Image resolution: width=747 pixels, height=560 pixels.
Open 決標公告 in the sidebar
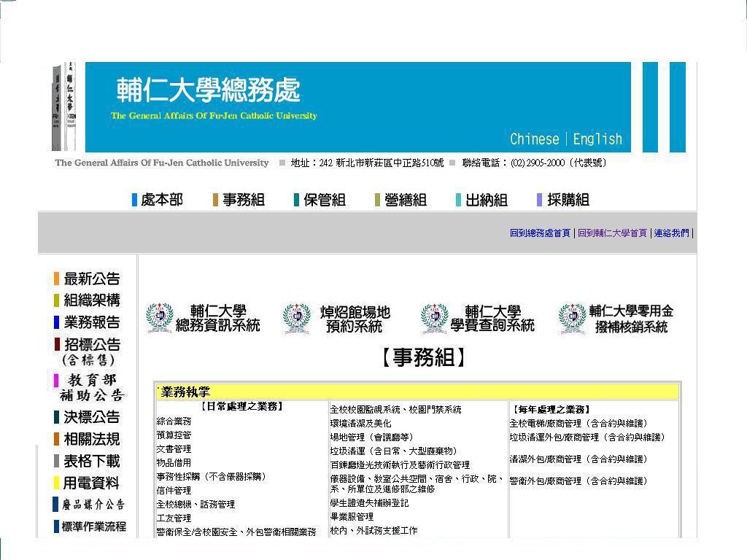pos(87,417)
